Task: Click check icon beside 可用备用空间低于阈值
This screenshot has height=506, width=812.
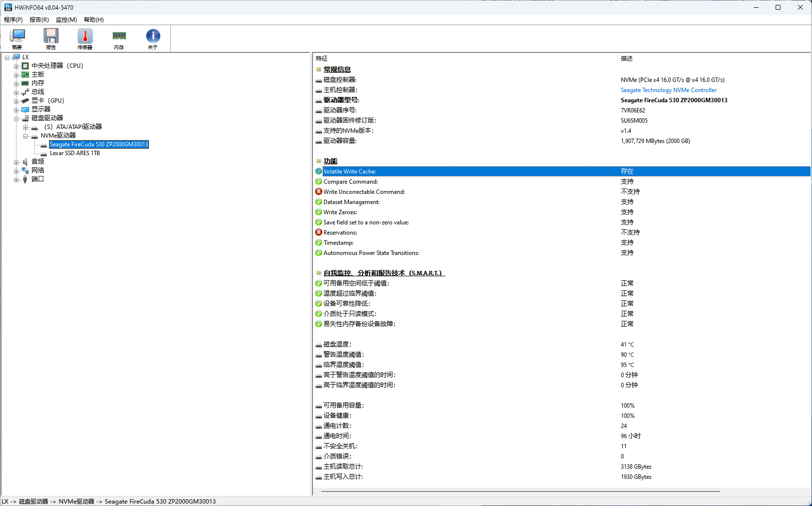Action: pos(319,284)
